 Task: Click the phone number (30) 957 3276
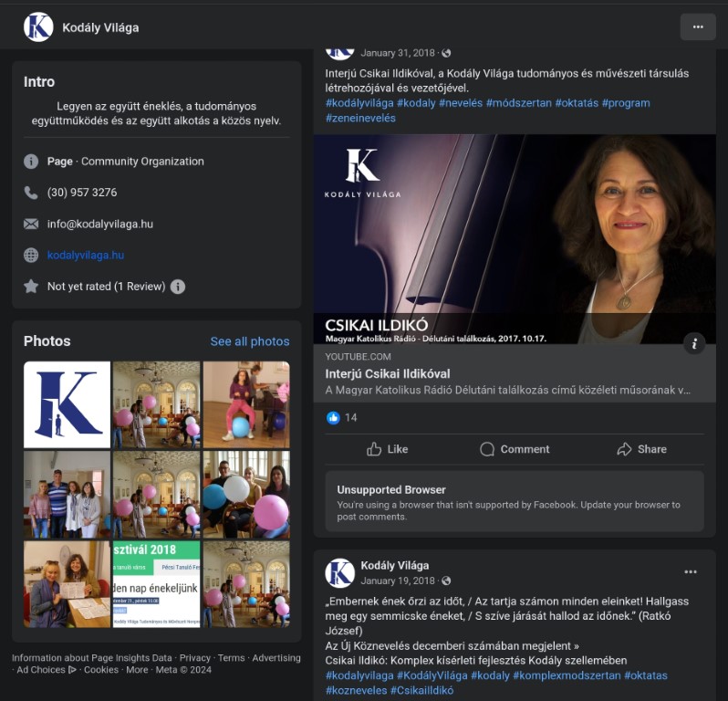82,193
